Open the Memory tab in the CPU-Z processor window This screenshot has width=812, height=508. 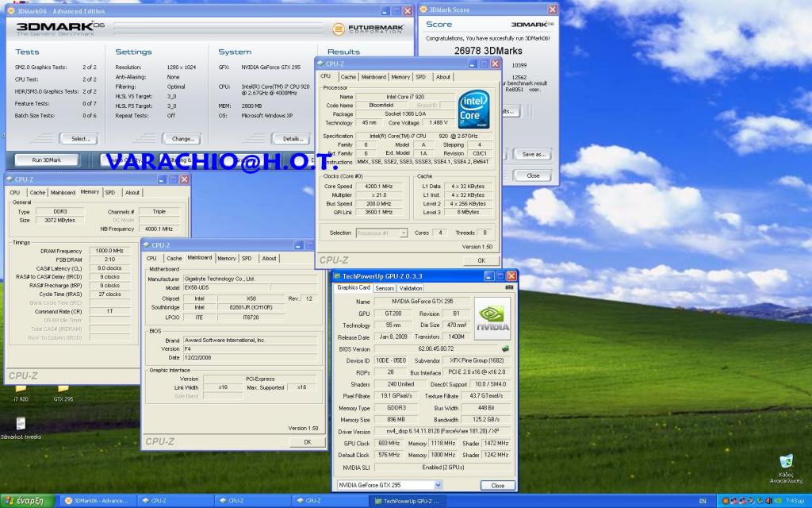click(x=400, y=77)
